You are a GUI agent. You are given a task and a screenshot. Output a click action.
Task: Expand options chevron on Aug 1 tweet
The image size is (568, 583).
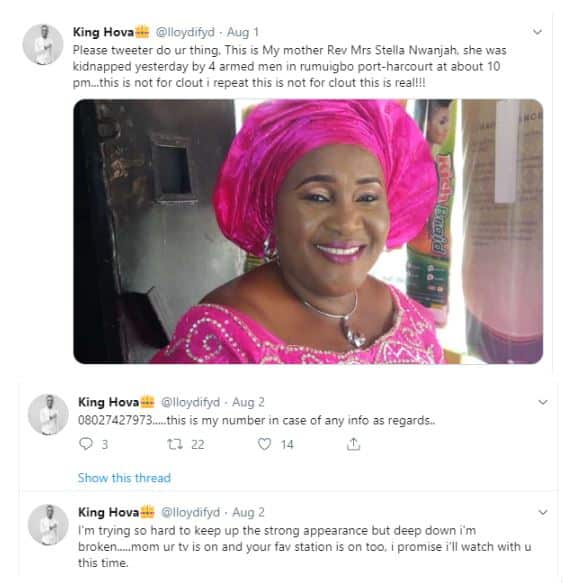(x=537, y=32)
